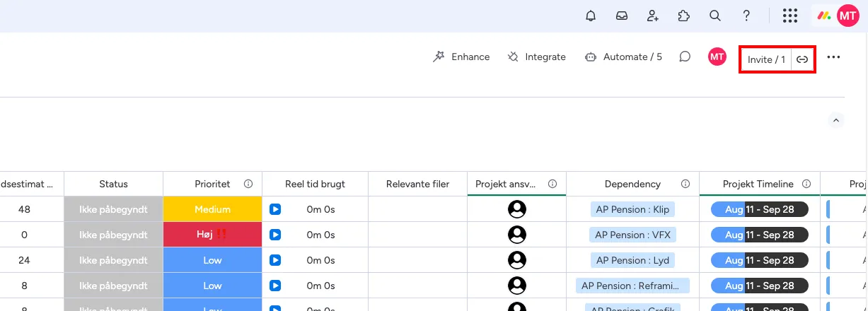Start time tracking in Medium priority row

click(x=275, y=209)
